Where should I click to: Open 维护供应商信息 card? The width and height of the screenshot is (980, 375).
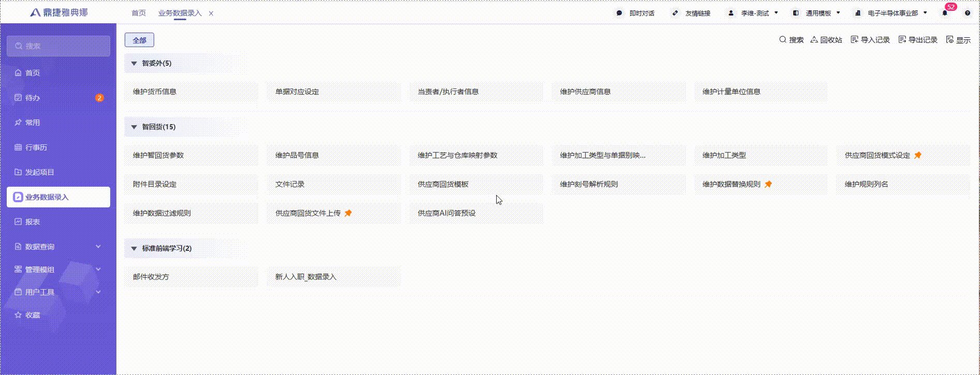point(618,92)
